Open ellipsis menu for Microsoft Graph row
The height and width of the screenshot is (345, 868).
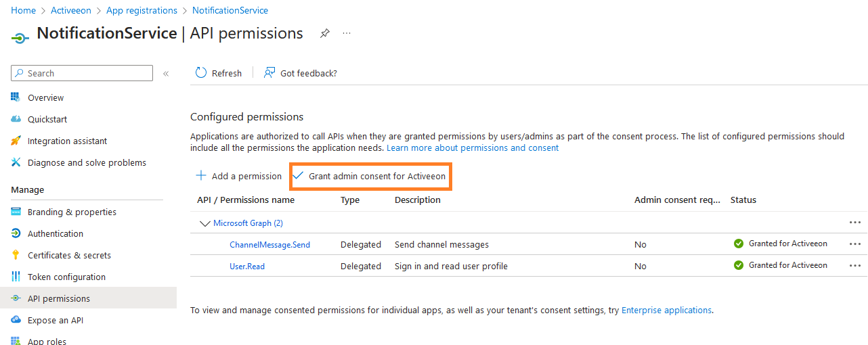[x=855, y=223]
